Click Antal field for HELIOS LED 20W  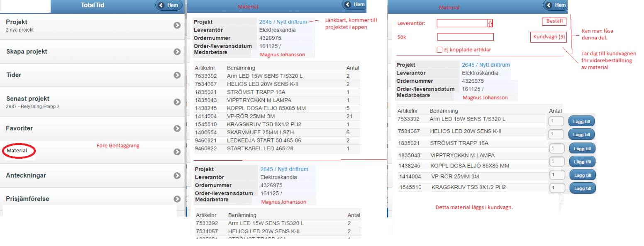[556, 135]
